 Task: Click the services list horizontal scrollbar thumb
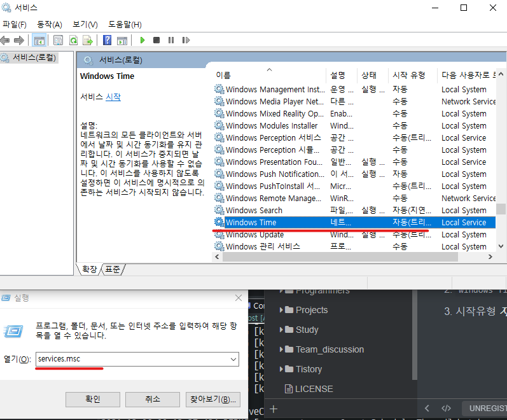click(340, 256)
